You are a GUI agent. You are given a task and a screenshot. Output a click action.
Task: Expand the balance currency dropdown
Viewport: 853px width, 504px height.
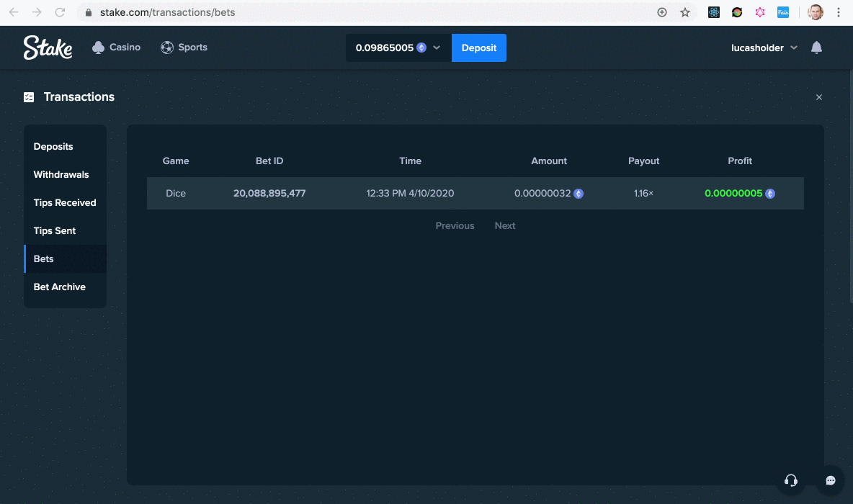pos(437,48)
